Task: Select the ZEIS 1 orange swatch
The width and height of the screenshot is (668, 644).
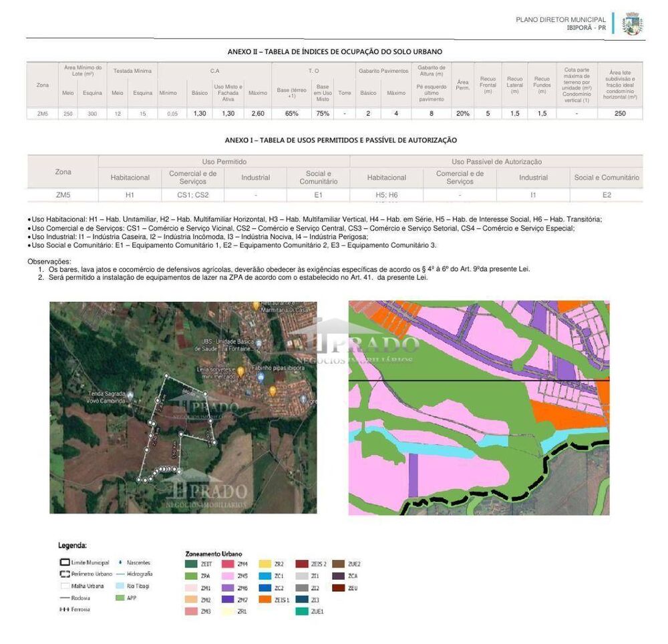Action: 265,599
